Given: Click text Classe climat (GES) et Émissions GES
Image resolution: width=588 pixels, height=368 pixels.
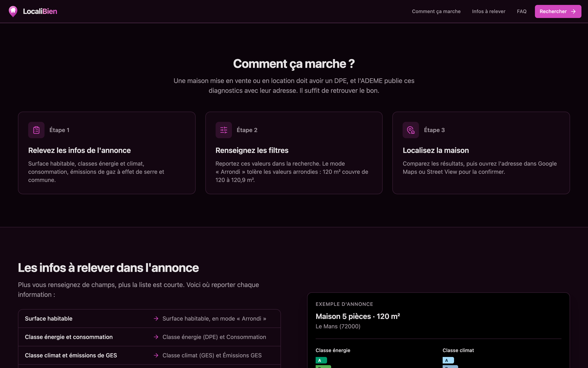Looking at the screenshot, I should pos(212,355).
